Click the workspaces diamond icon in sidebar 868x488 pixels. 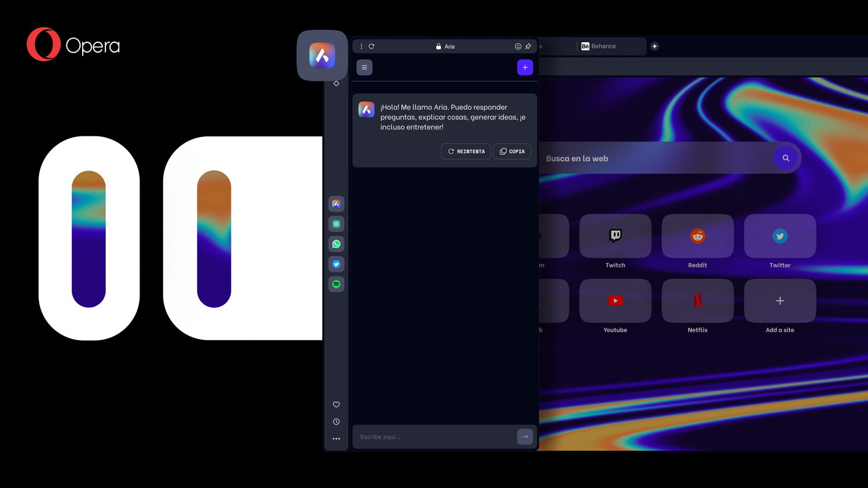pos(336,83)
